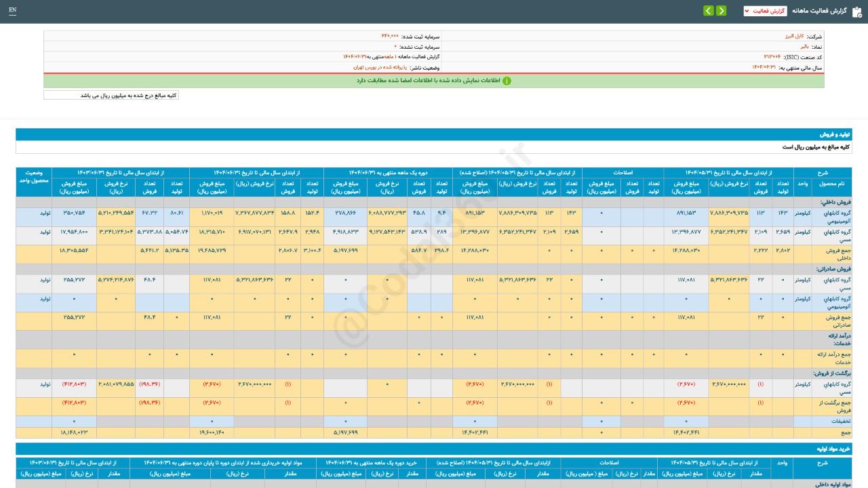The height and width of the screenshot is (488, 868).
Task: Click the اصلاحات column group header
Action: click(622, 173)
